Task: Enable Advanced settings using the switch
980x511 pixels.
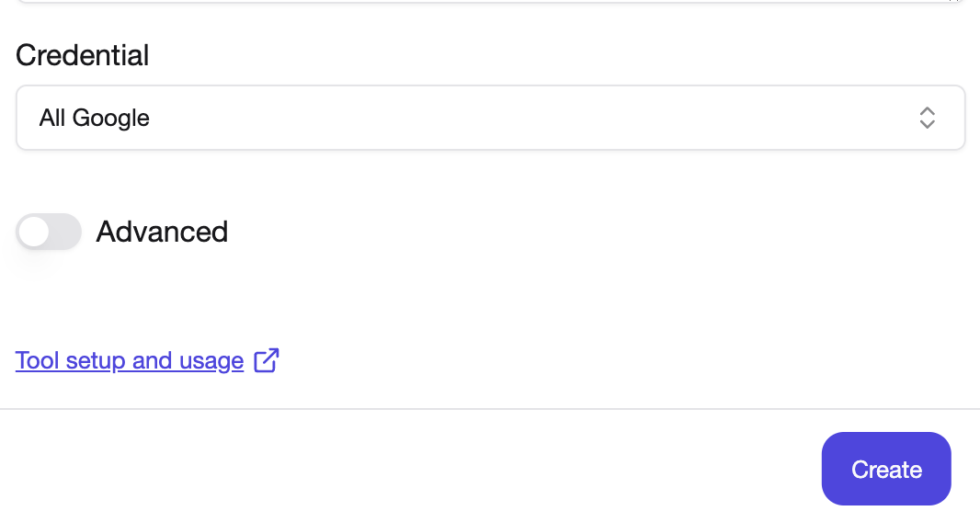Action: pyautogui.click(x=49, y=232)
